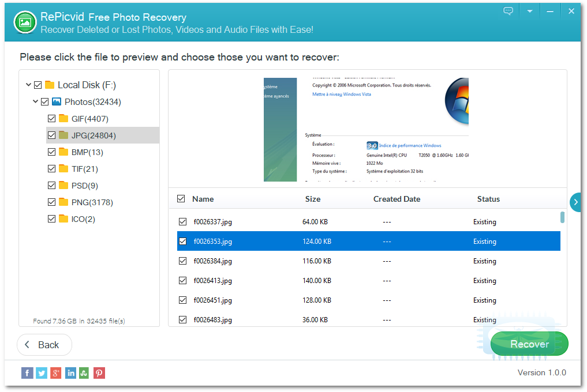The width and height of the screenshot is (587, 392).
Task: Expand the side panel with the right arrow
Action: click(x=575, y=202)
